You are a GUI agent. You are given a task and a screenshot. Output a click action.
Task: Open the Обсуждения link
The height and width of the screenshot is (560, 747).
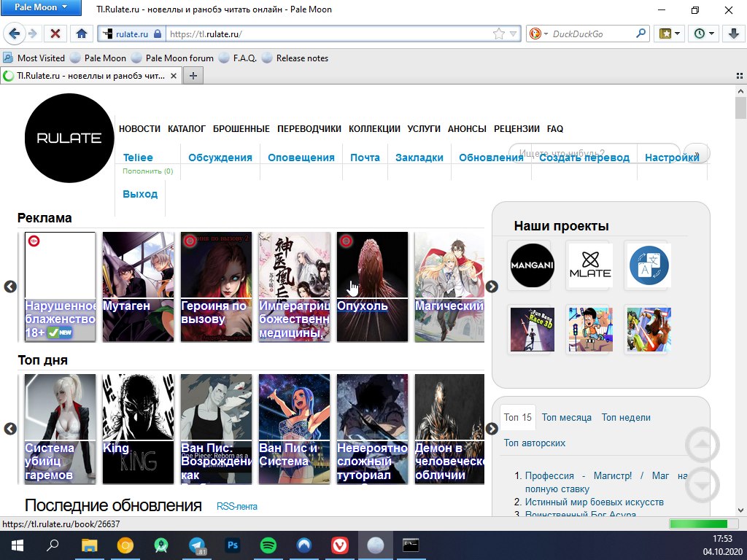pos(220,157)
